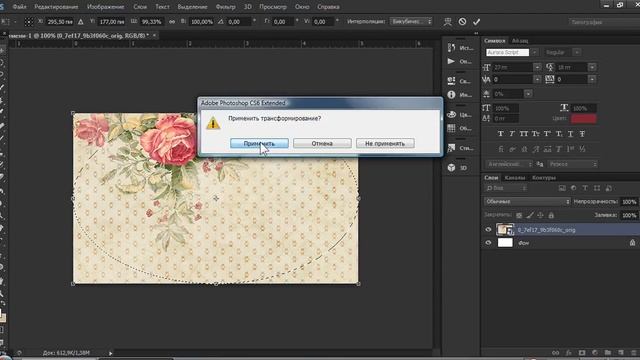Toggle faux bold T style
640x360 pixels.
pos(500,134)
